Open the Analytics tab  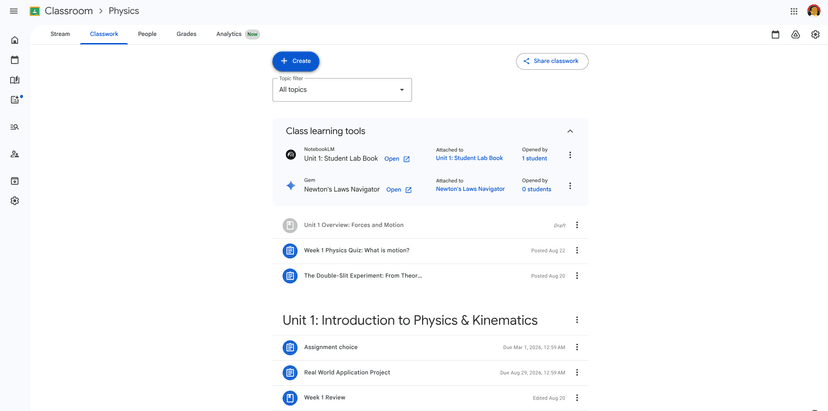click(238, 34)
